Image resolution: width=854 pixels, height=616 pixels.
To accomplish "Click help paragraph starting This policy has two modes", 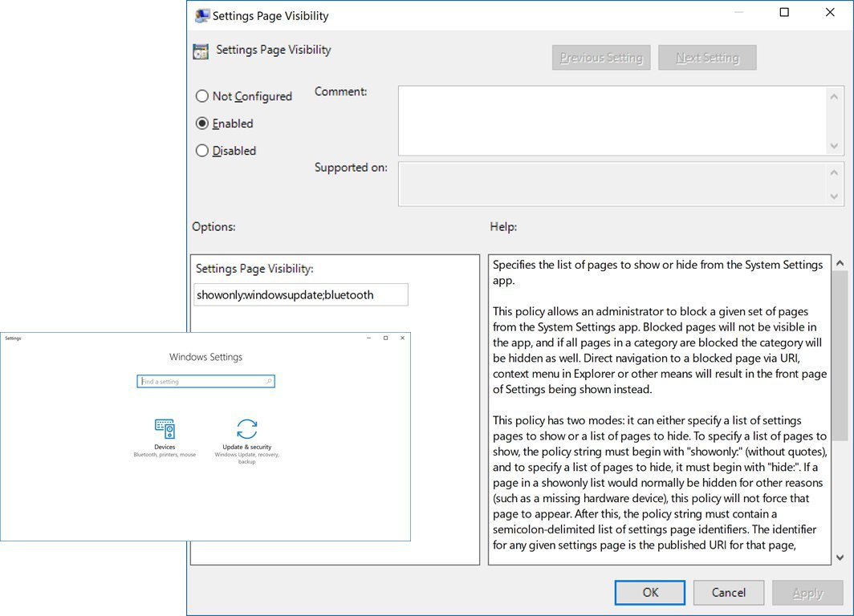I will [x=660, y=483].
